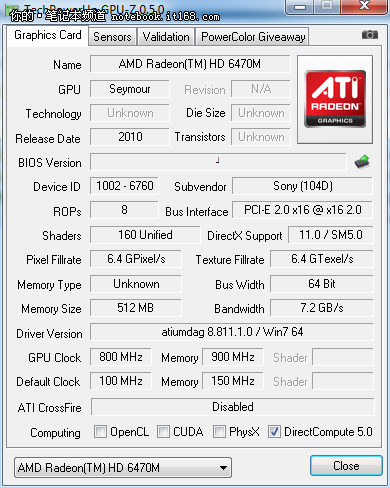390x488 pixels.
Task: Click Driver Version atiumdag 8.811.1.0 field
Action: pos(232,332)
